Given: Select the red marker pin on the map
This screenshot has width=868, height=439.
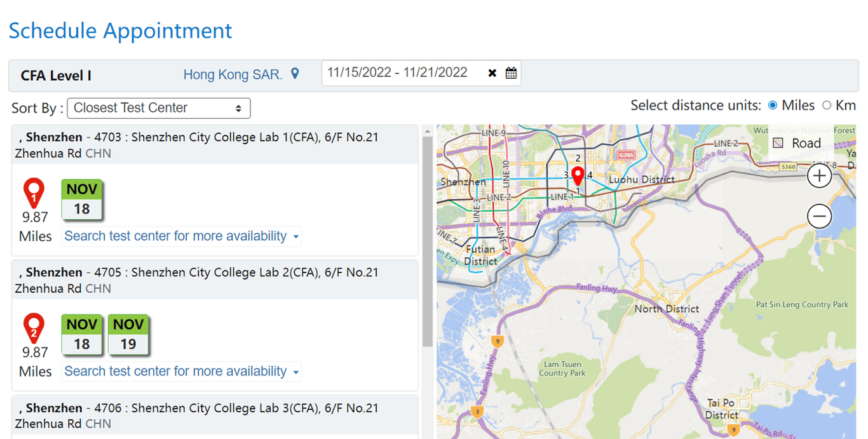Looking at the screenshot, I should (578, 176).
